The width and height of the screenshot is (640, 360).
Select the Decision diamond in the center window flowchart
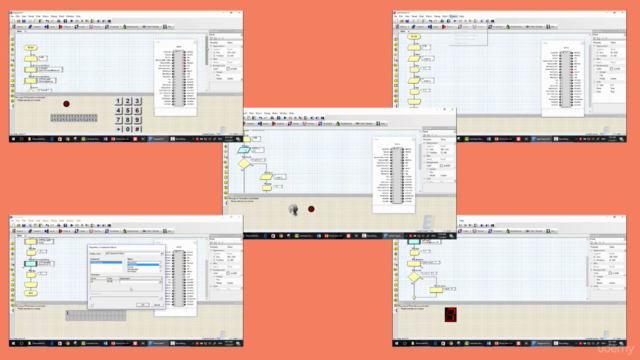244,164
